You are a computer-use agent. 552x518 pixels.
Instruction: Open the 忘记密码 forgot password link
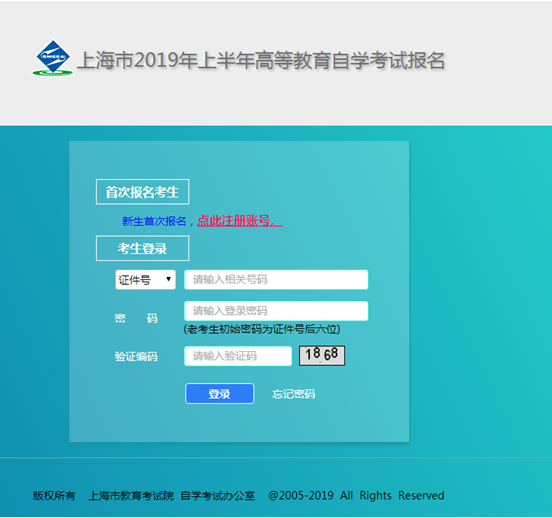294,394
